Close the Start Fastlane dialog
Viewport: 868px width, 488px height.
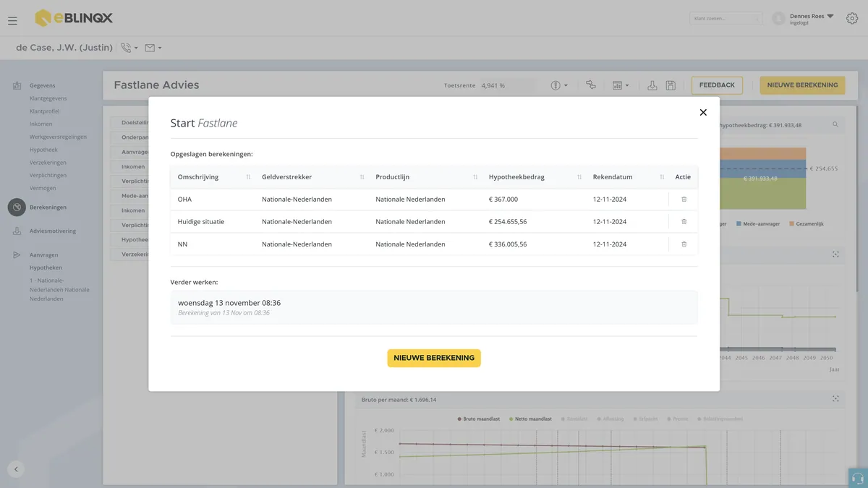pos(703,112)
